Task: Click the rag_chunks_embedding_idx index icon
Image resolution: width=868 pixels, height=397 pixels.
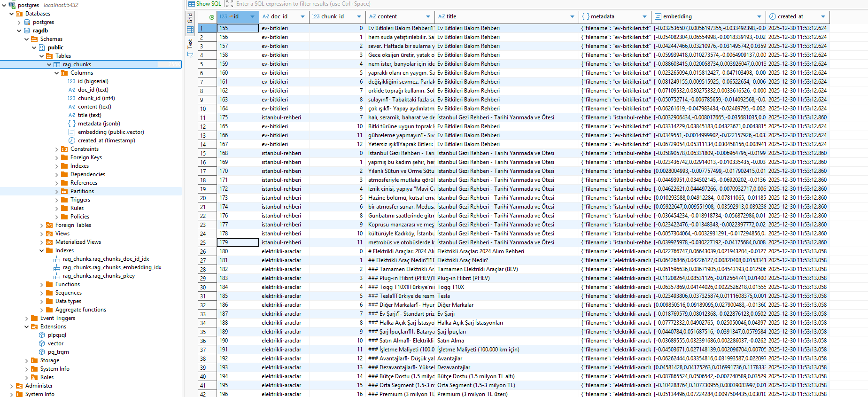Action: pos(57,267)
